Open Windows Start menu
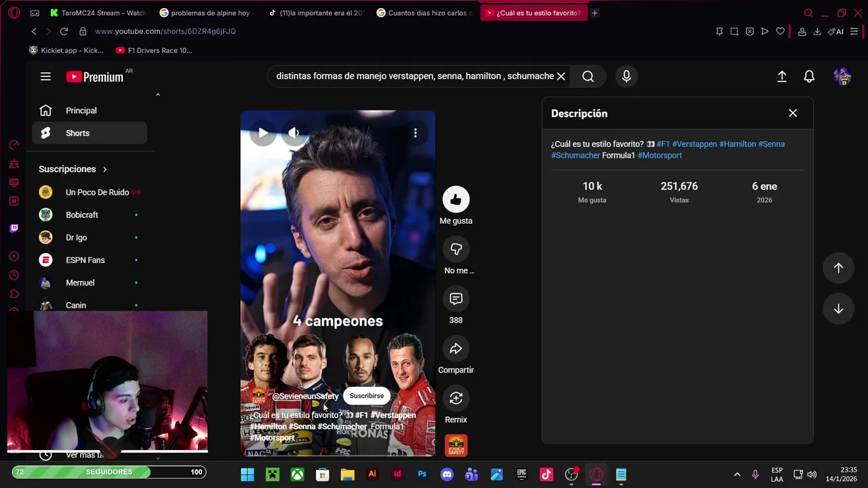This screenshot has height=488, width=868. click(248, 474)
